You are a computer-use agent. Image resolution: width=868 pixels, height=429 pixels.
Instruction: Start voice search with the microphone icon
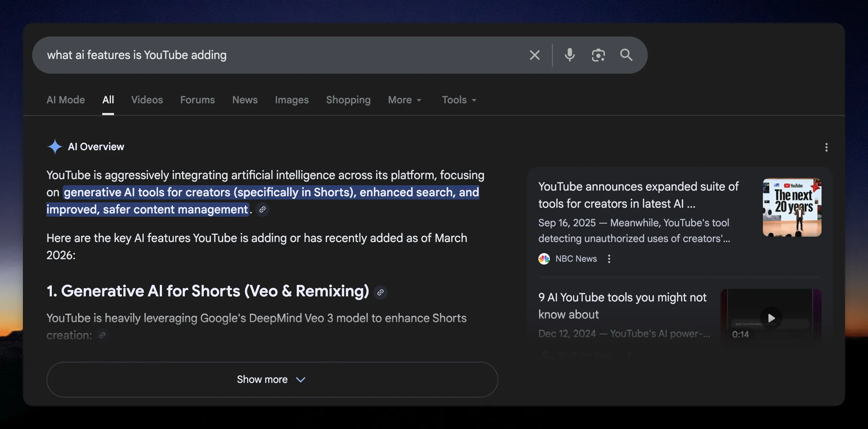tap(569, 55)
